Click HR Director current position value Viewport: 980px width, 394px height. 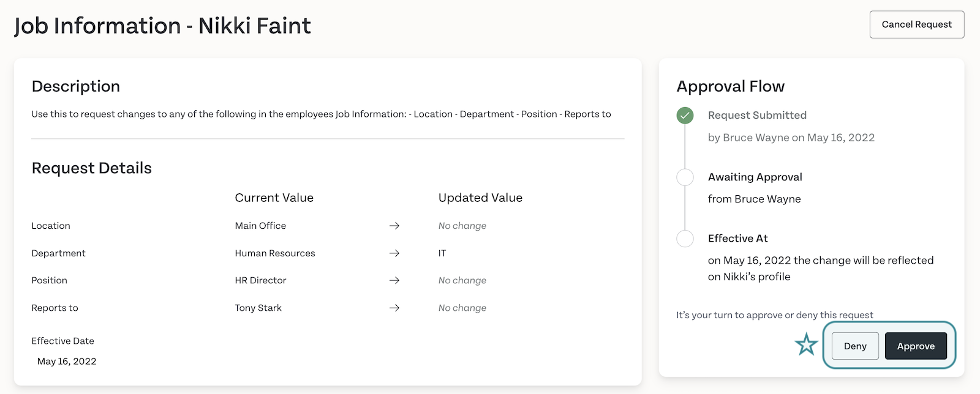pos(260,280)
